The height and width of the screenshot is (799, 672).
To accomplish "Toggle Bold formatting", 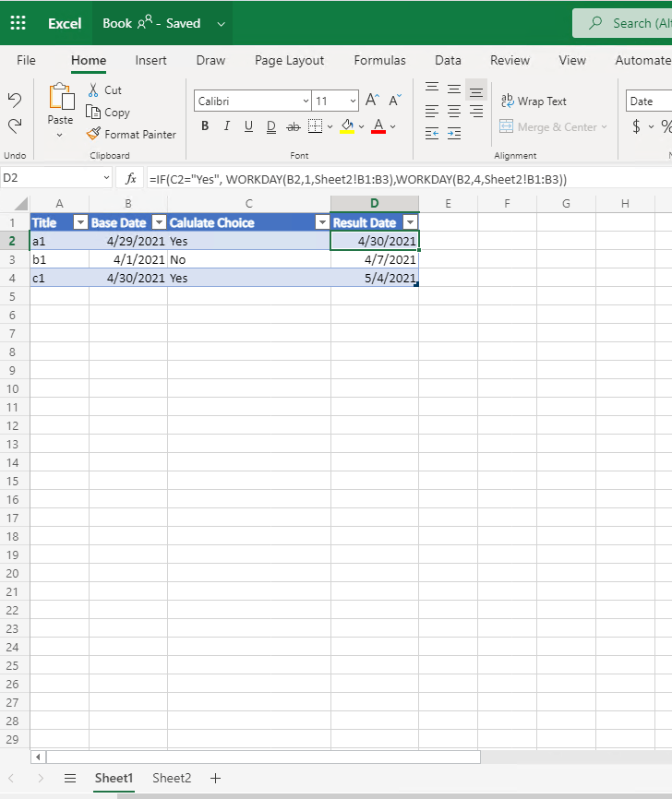I will click(205, 125).
